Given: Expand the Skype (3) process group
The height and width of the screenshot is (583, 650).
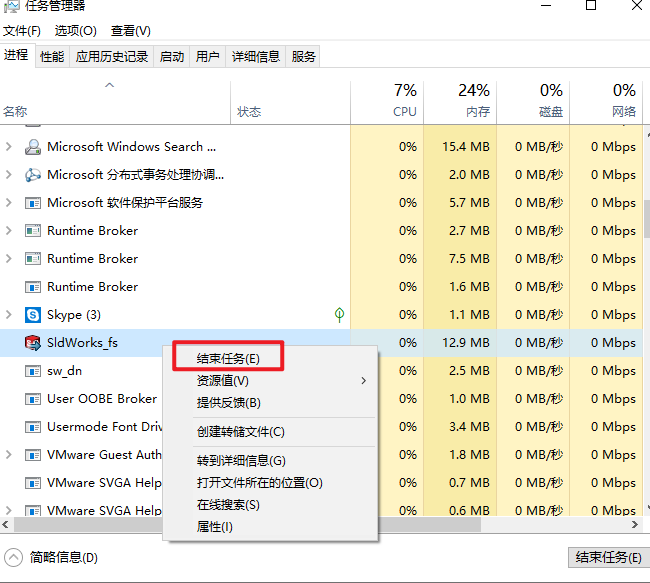Looking at the screenshot, I should (9, 315).
